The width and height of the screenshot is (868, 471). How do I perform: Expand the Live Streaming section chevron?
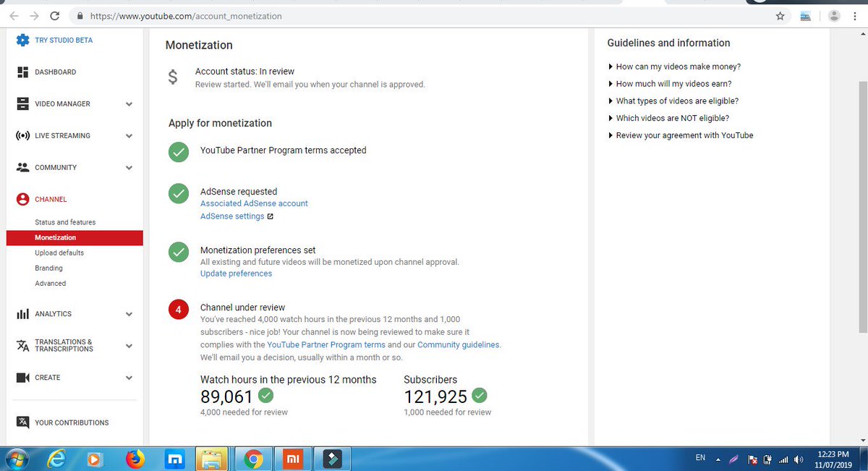129,136
